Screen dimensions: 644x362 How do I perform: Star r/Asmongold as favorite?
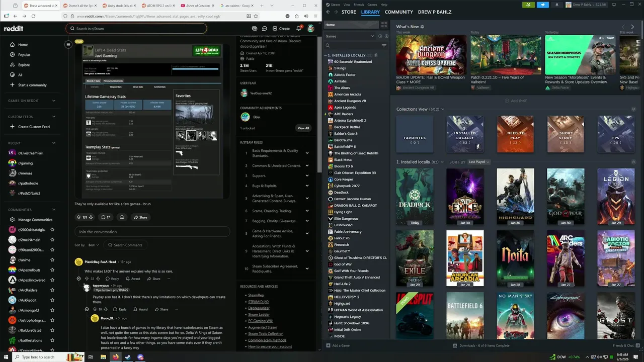52,310
